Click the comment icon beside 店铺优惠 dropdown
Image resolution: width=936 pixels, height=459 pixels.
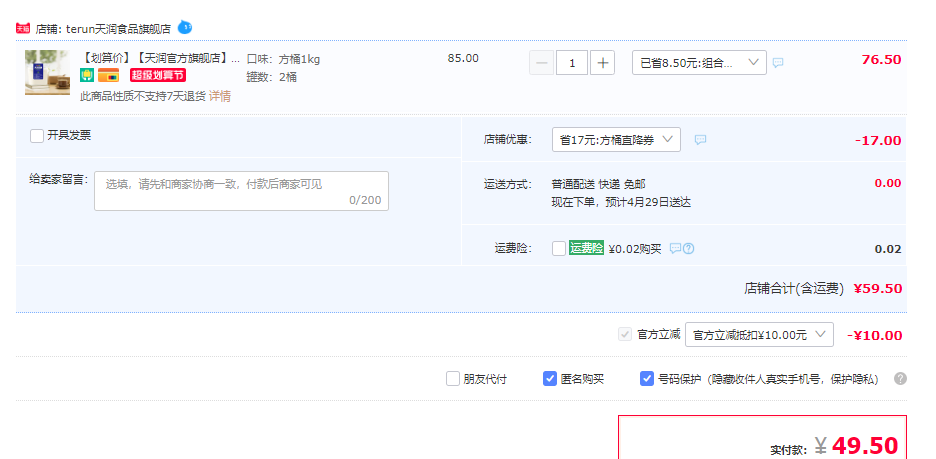coord(700,140)
